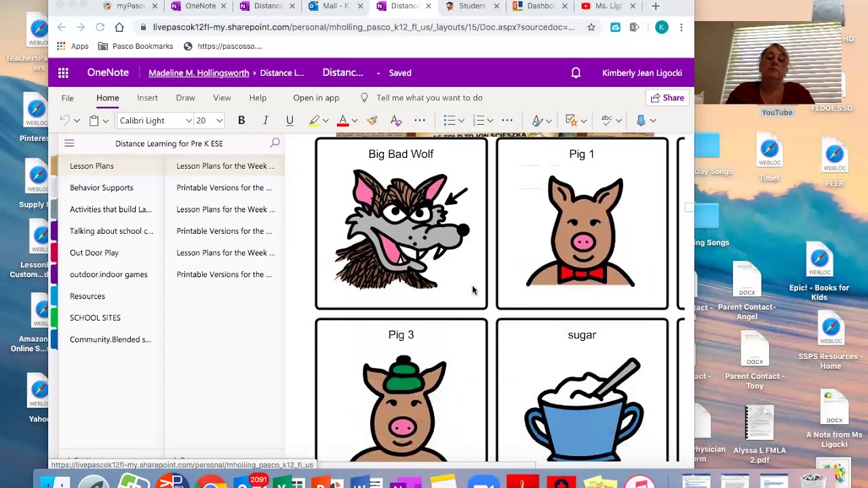Expand the highlight color dropdown arrow

[325, 121]
